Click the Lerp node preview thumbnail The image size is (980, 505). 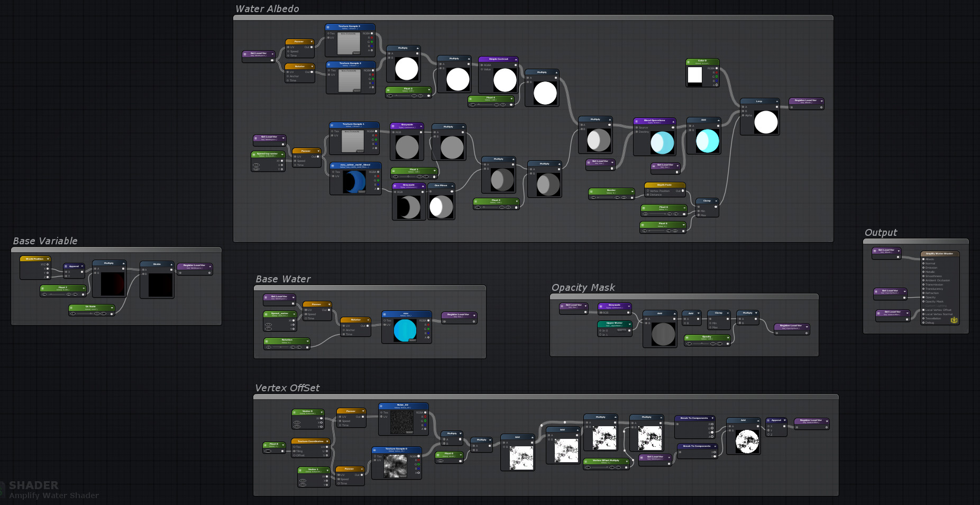pyautogui.click(x=766, y=122)
